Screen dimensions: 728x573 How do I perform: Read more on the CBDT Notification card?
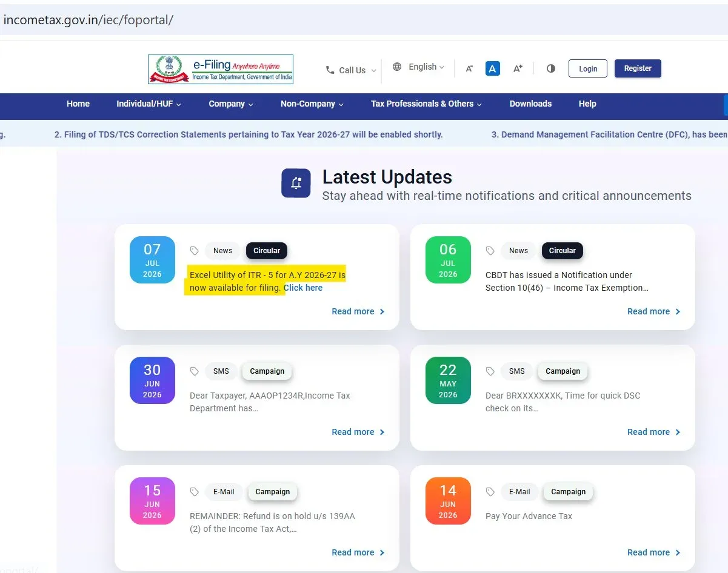(654, 311)
